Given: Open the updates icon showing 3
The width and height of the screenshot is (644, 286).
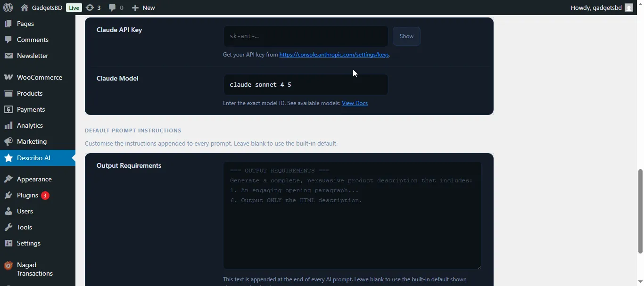Looking at the screenshot, I should pyautogui.click(x=90, y=8).
